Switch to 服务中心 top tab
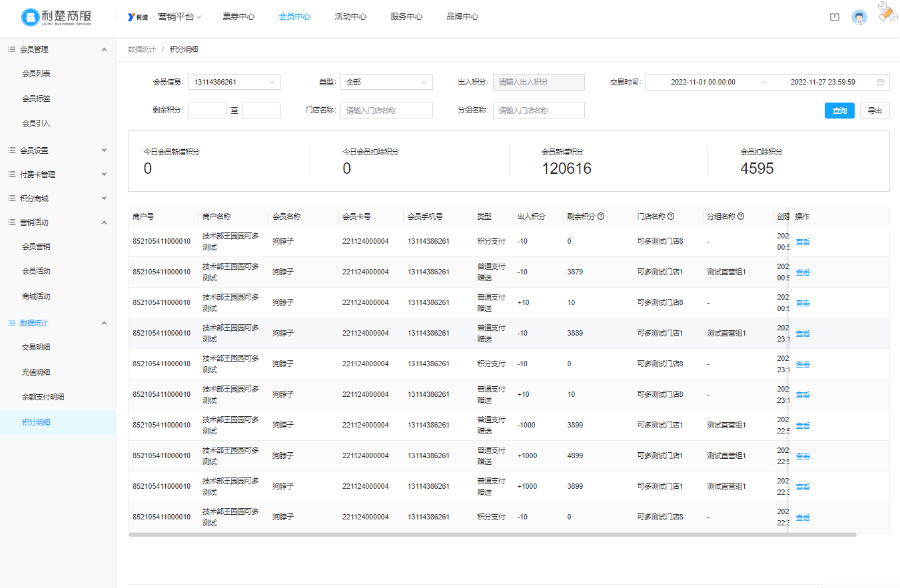This screenshot has height=588, width=900. pos(406,17)
